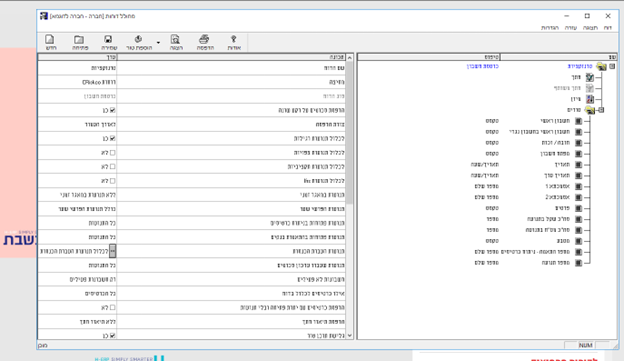The width and height of the screenshot is (624, 361).
Task: Click the שם column header in tree
Action: coord(558,57)
